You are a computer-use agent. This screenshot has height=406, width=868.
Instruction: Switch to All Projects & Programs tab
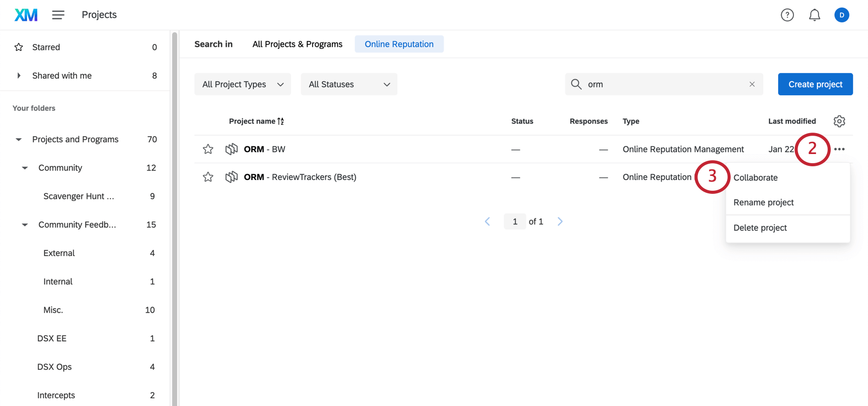click(297, 44)
